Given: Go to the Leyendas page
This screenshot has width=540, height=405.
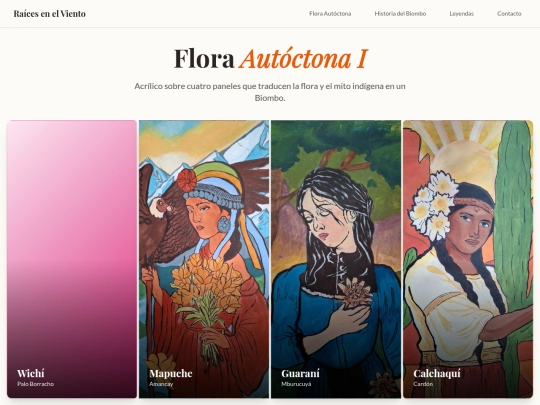Looking at the screenshot, I should click(461, 14).
